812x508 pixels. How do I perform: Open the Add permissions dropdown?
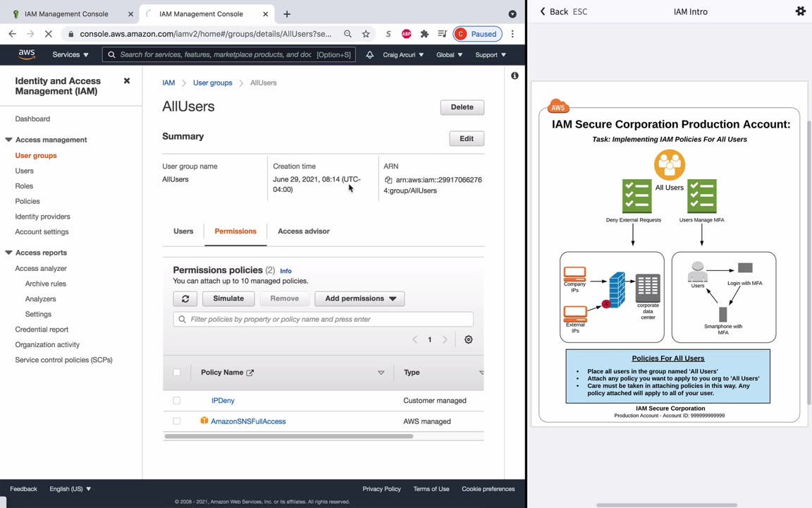pyautogui.click(x=359, y=298)
